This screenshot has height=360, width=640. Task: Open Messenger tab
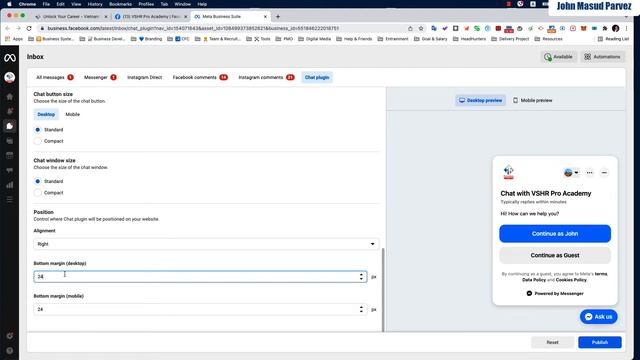(100, 77)
